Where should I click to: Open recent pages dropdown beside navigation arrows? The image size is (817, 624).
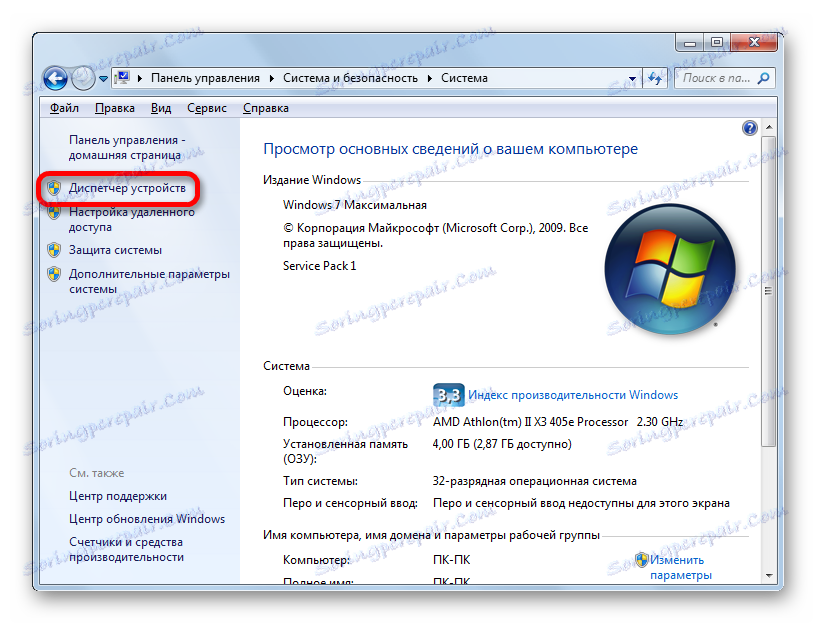pyautogui.click(x=103, y=79)
